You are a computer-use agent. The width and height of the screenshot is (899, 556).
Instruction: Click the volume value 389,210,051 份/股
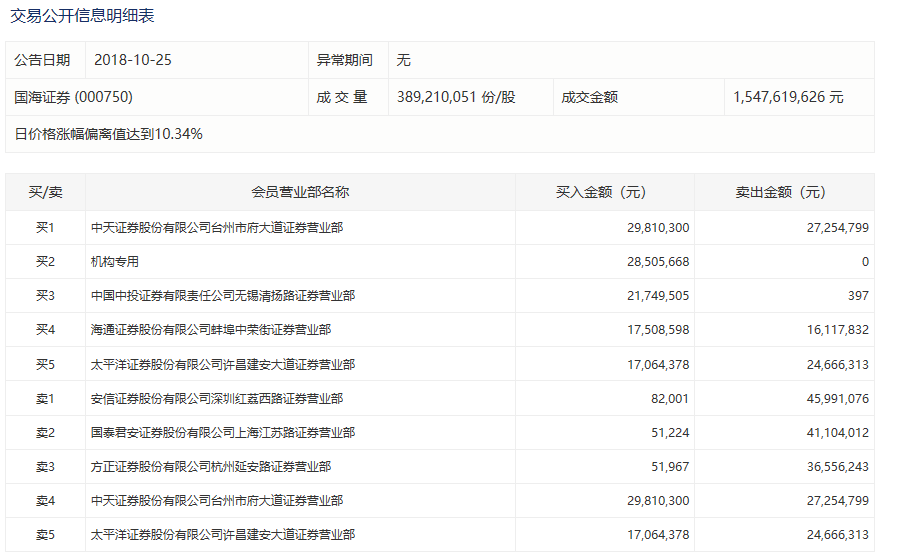[x=456, y=97]
